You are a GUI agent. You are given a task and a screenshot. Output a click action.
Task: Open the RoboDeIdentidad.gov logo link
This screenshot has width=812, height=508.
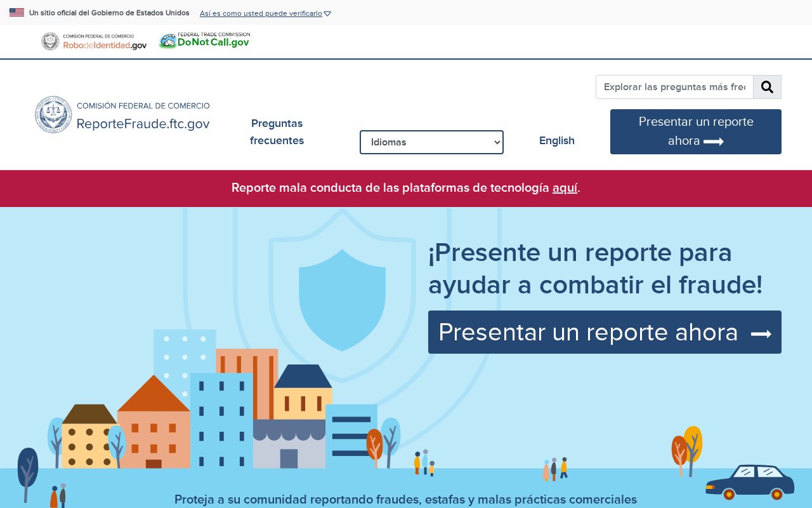[94, 41]
